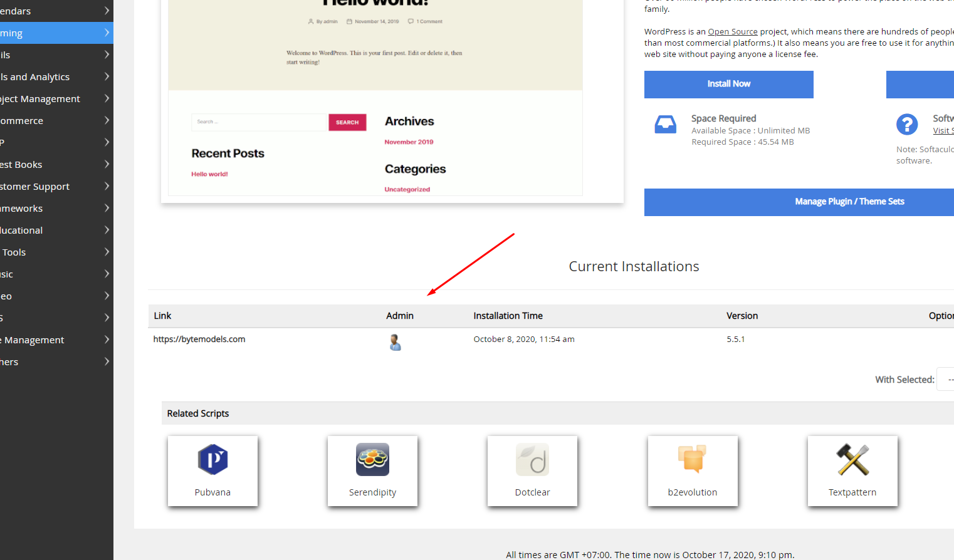Click the Installation Time column header
This screenshot has width=954, height=560.
(508, 316)
